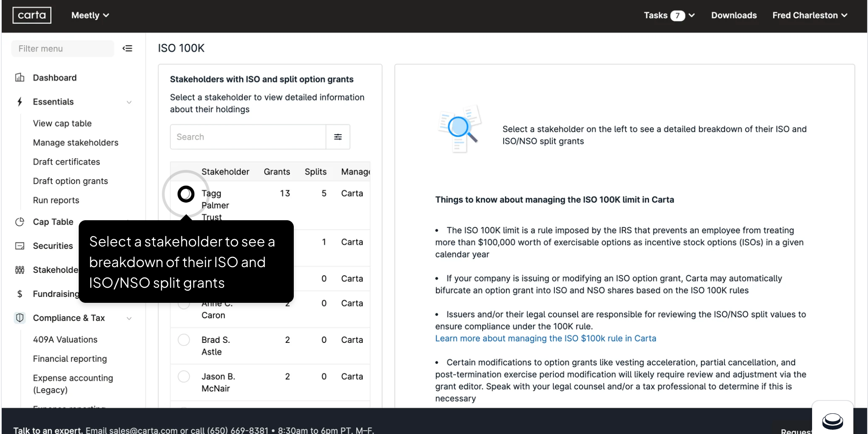Click the Essentials lightning bolt icon
The height and width of the screenshot is (434, 868).
[20, 102]
